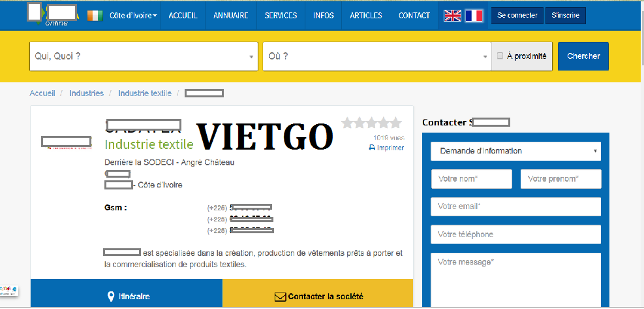
Task: Click the site logo in the header
Action: click(53, 15)
